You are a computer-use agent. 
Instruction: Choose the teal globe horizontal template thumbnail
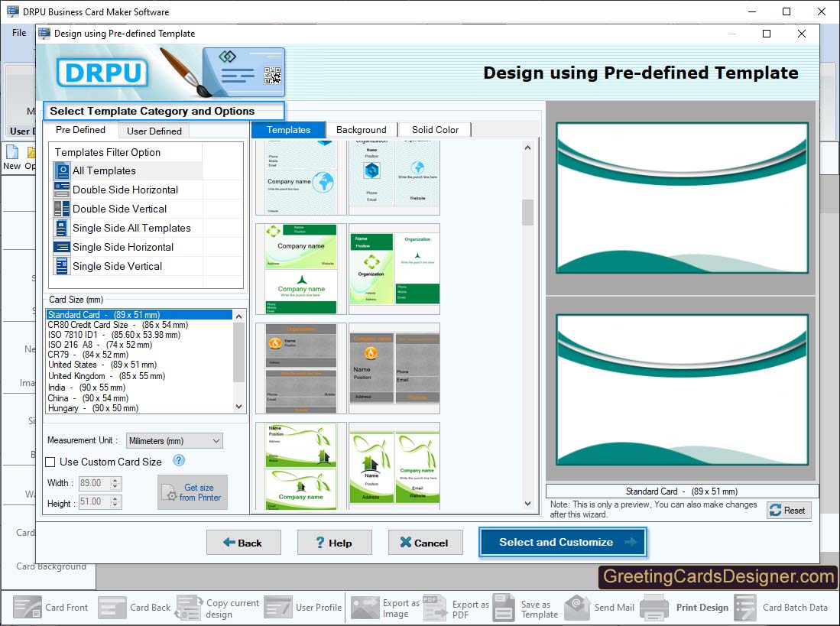pyautogui.click(x=301, y=177)
